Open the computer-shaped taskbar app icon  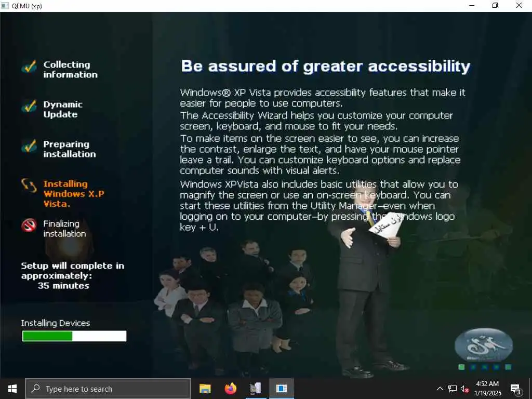click(x=256, y=389)
